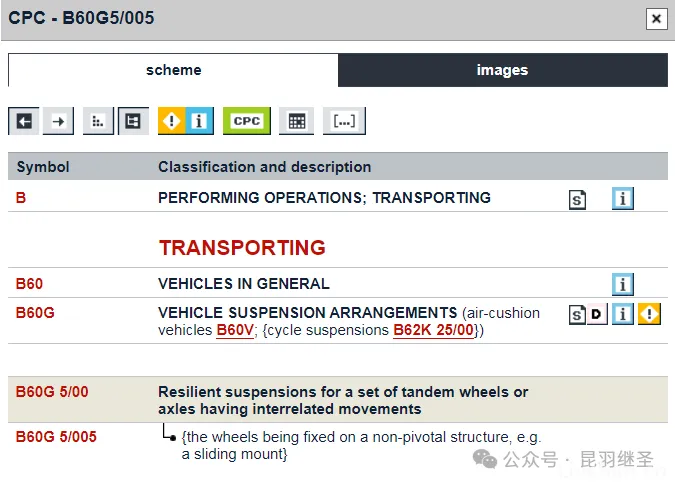The height and width of the screenshot is (486, 675).
Task: Toggle the dots hierarchy view icon
Action: [x=98, y=121]
